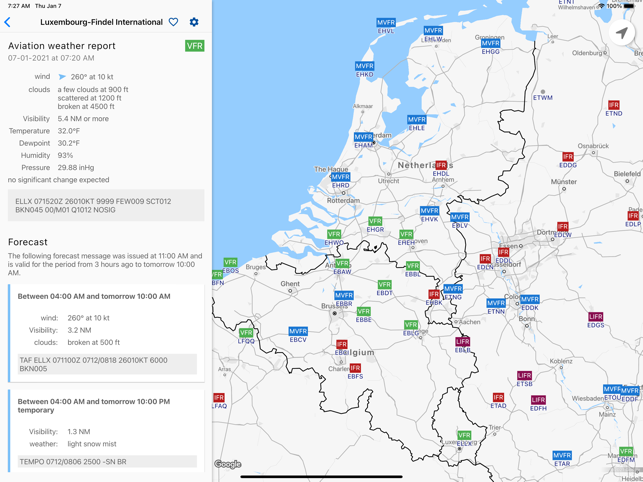Select the ETNG MVFR marker
This screenshot has width=643, height=482.
(x=453, y=289)
